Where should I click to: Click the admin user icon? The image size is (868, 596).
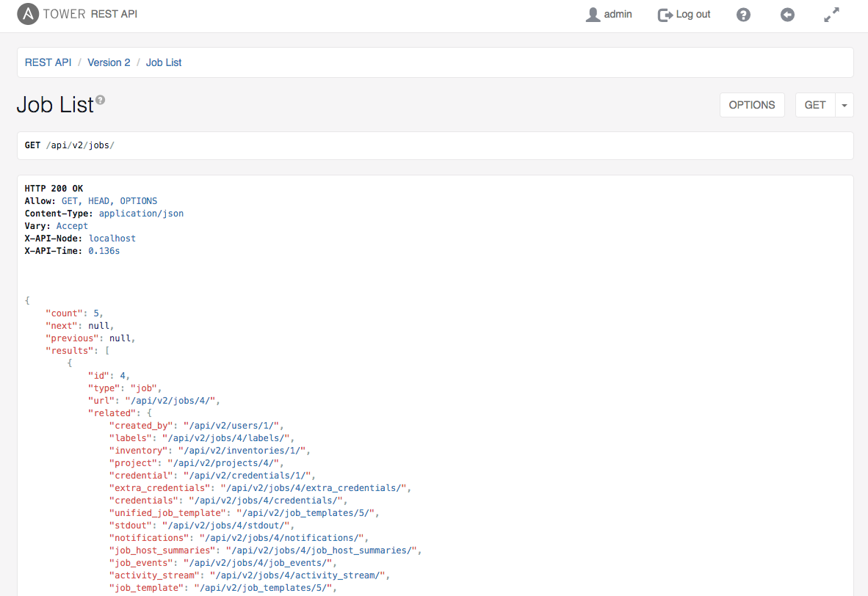pos(593,15)
